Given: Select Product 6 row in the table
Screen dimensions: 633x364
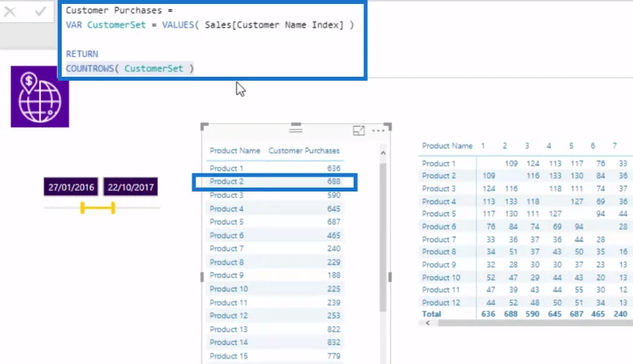Looking at the screenshot, I should point(275,235).
